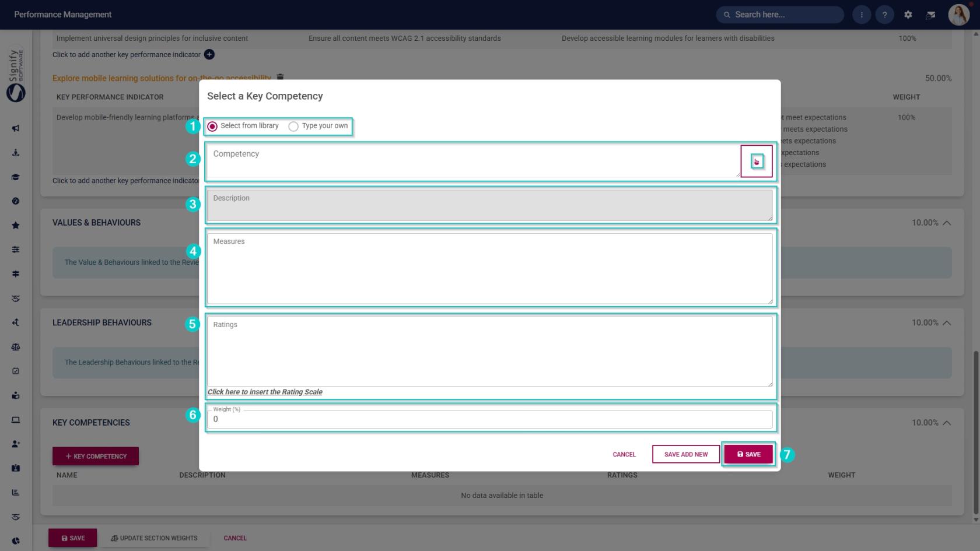Click 'No data available in table' text
Image resolution: width=980 pixels, height=551 pixels.
(502, 496)
